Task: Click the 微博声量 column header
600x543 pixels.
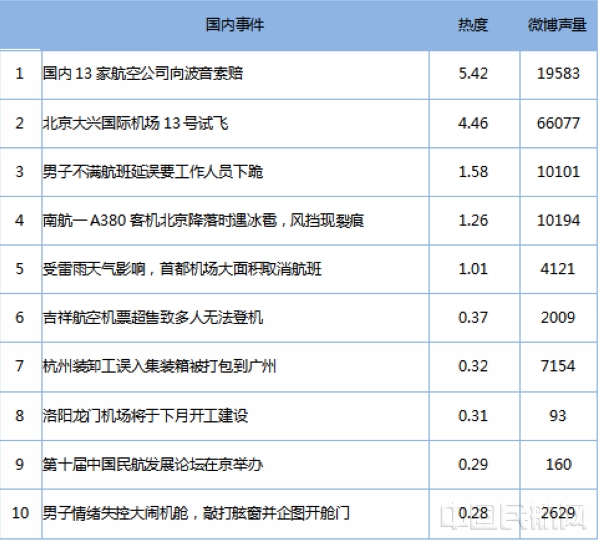Action: (557, 24)
